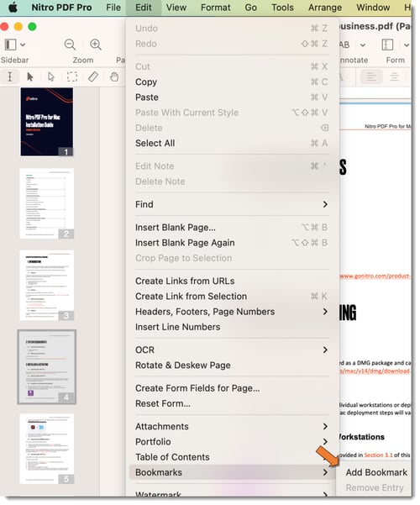Open the View menu
Screen dimensions: 420x505
(176, 8)
